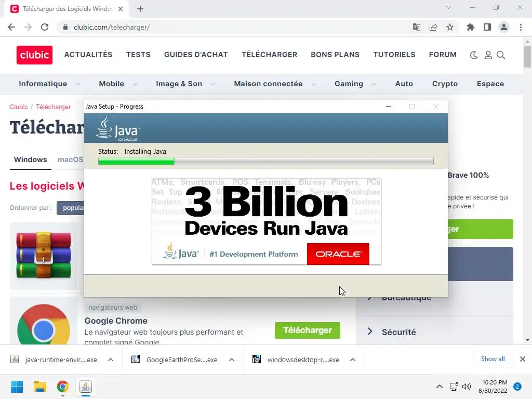Reload the clubic page
532x399 pixels.
click(45, 27)
